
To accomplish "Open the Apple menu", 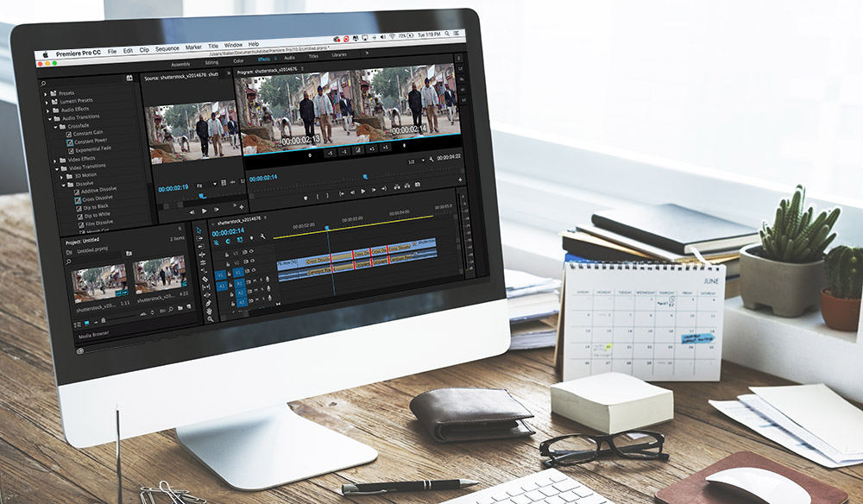I will [x=46, y=54].
